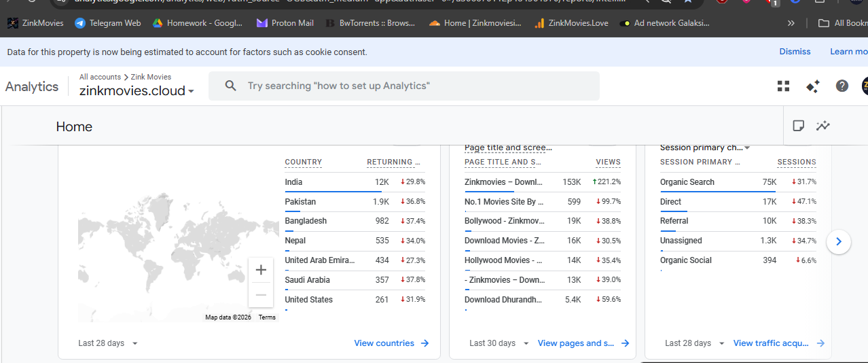Click the search magnifier icon

(231, 86)
